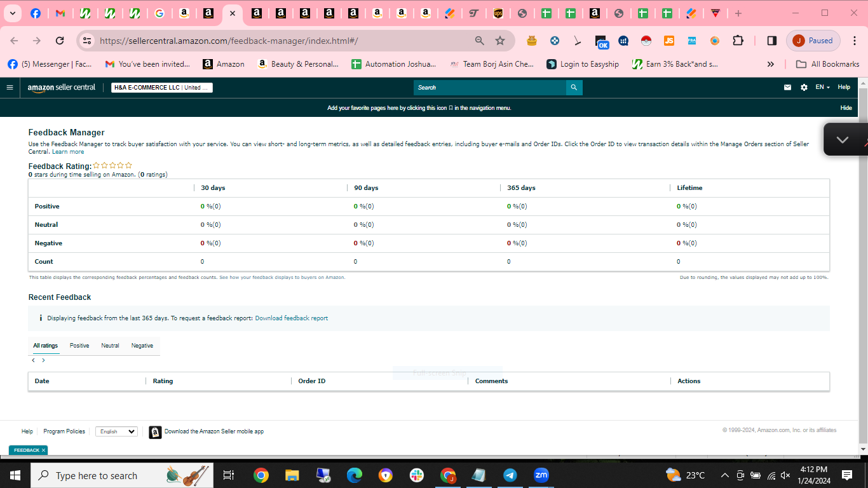This screenshot has width=868, height=488.
Task: Open the Seller Central hamburger navigation menu
Action: click(x=10, y=88)
